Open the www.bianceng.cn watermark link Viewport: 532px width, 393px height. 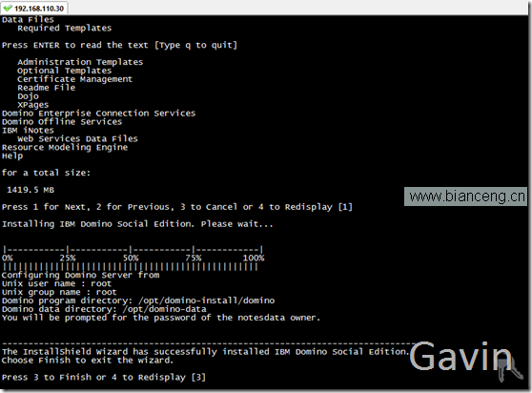pos(466,196)
